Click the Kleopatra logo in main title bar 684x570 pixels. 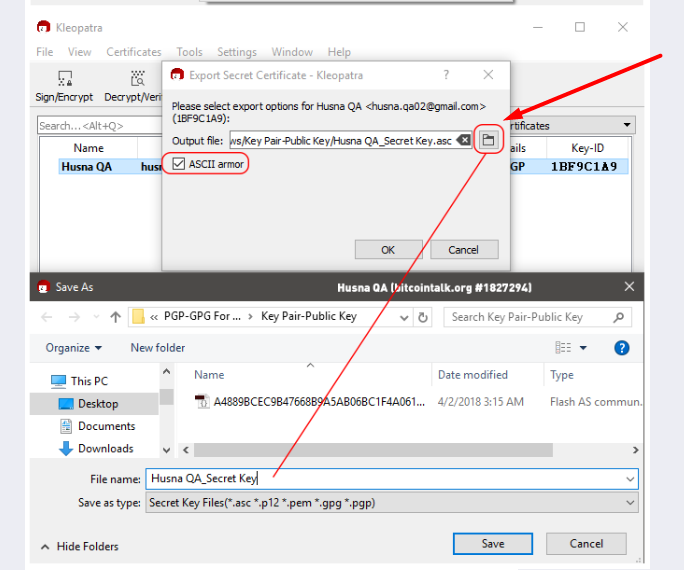click(43, 27)
